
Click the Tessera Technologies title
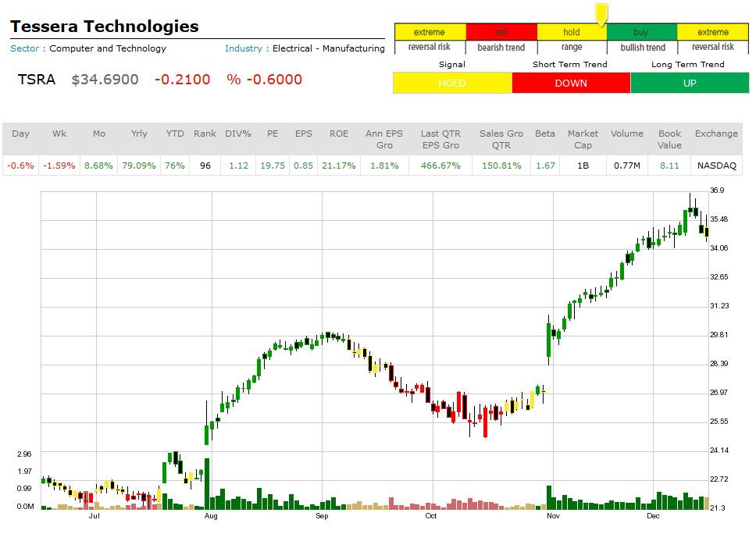click(105, 26)
